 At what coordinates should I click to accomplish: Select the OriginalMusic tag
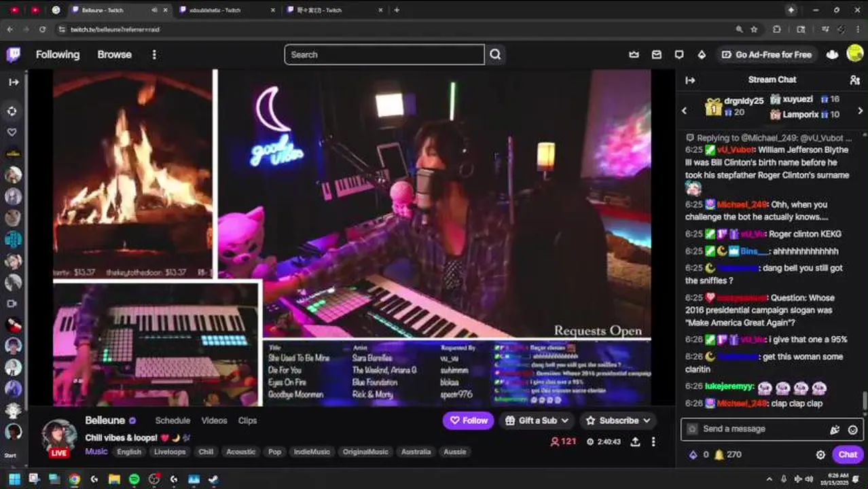coord(365,452)
